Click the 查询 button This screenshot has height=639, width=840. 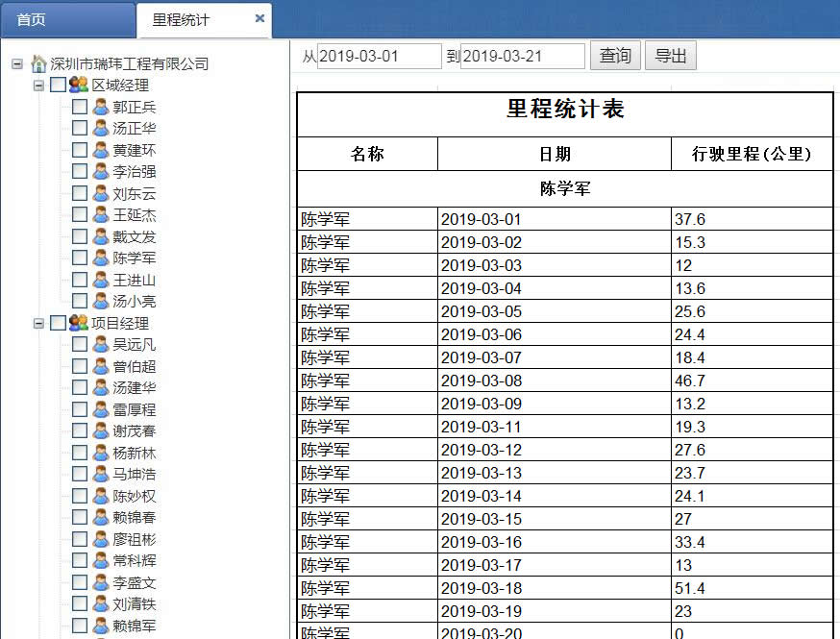[615, 55]
